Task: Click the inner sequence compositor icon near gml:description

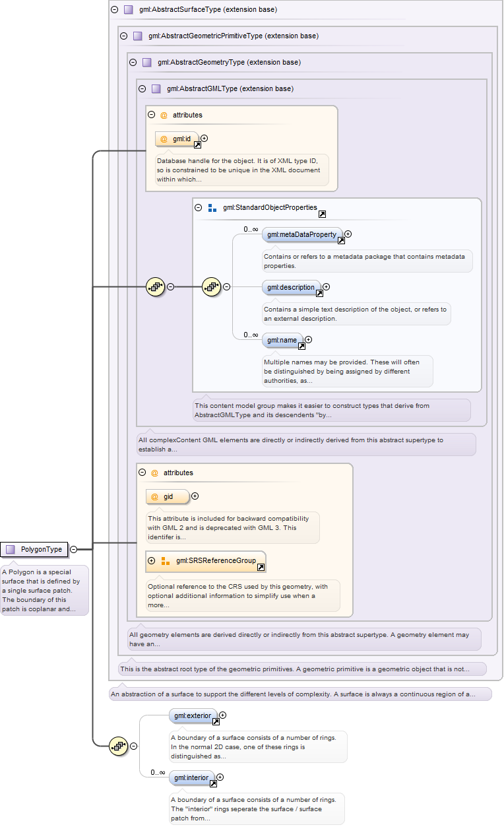Action: click(211, 286)
